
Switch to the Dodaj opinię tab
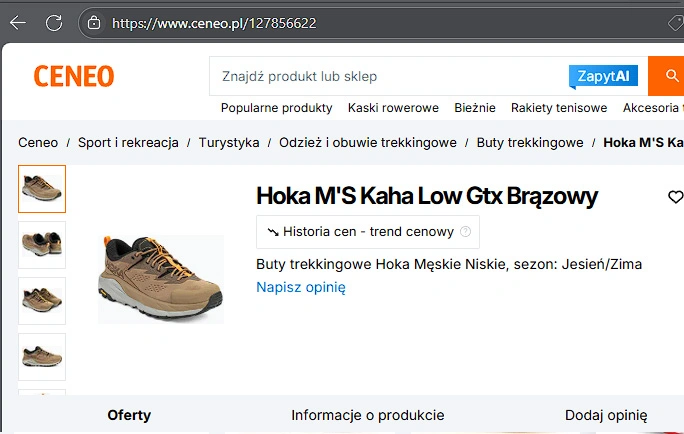click(x=606, y=415)
